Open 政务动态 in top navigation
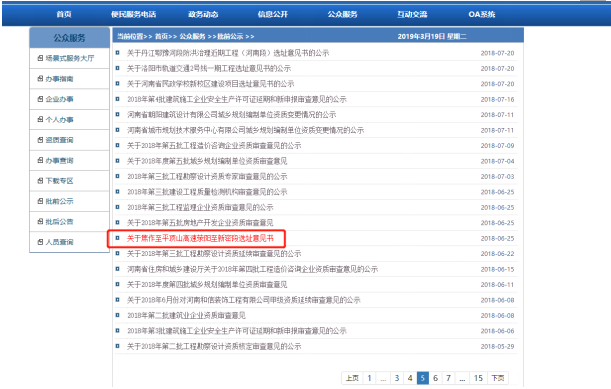Image resolution: width=611 pixels, height=389 pixels. [203, 14]
